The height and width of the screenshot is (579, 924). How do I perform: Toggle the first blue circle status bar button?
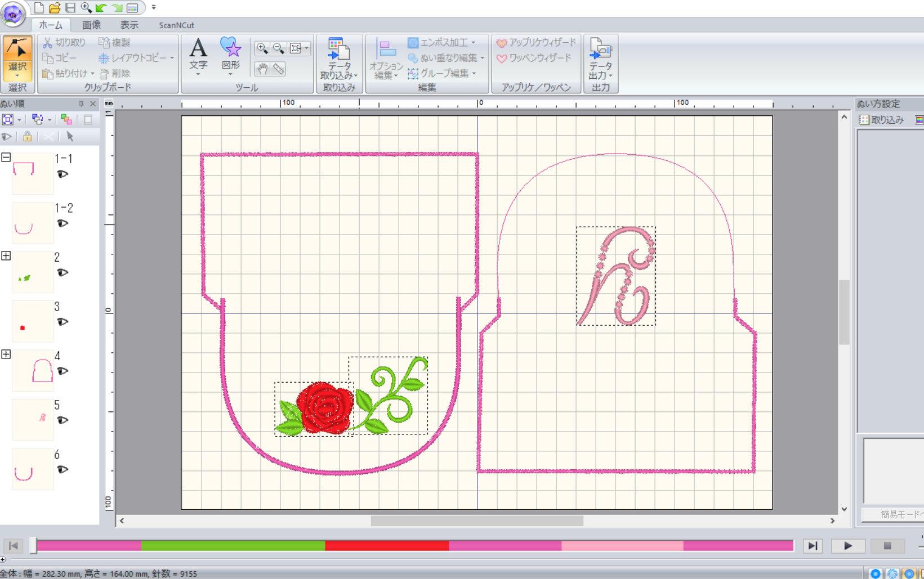[875, 573]
